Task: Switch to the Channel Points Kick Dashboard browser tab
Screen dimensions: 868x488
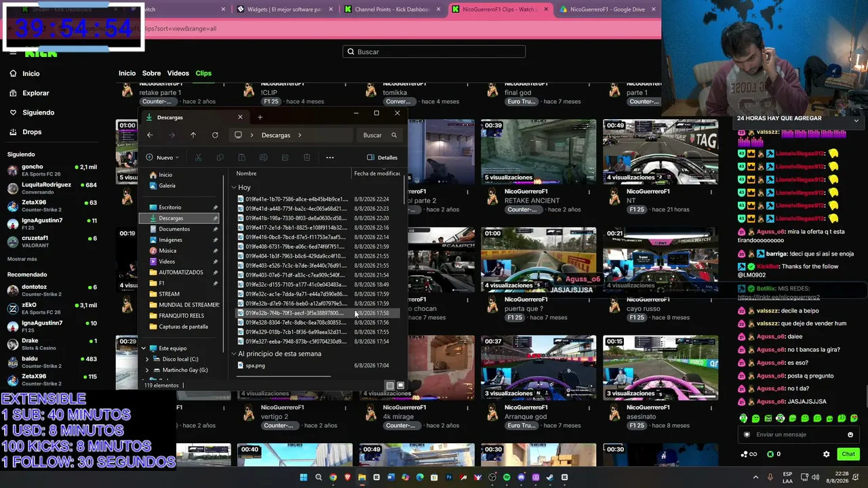Action: click(x=393, y=9)
